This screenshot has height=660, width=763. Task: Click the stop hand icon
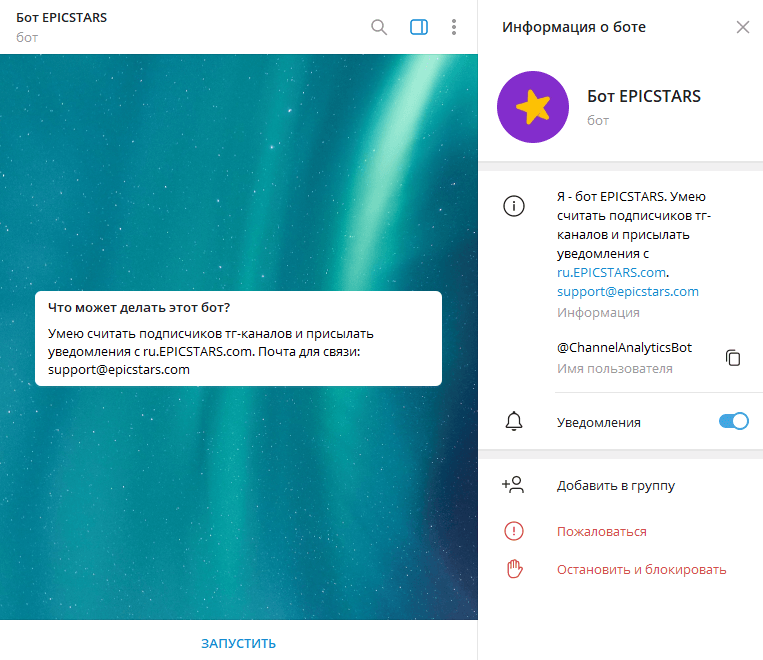point(514,570)
